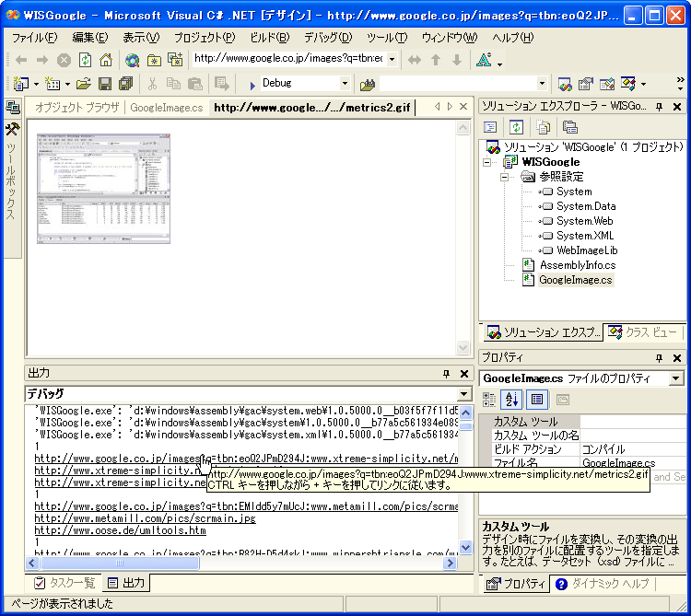Open the Toolbox hammer icon on sidebar
Viewport: 691px width, 616px height.
coord(12,130)
